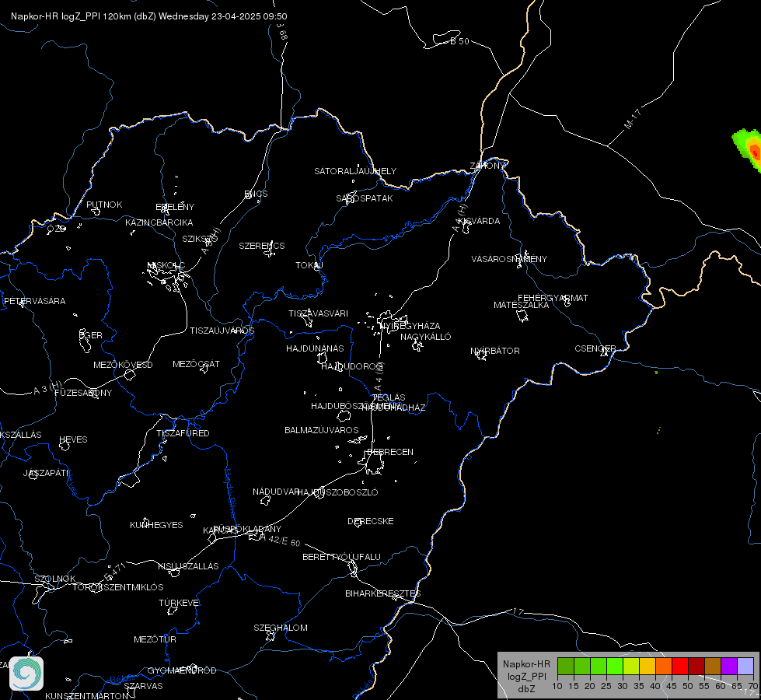Click the SÁTORALJAÚJHELY city label
This screenshot has width=761, height=700.
355,171
